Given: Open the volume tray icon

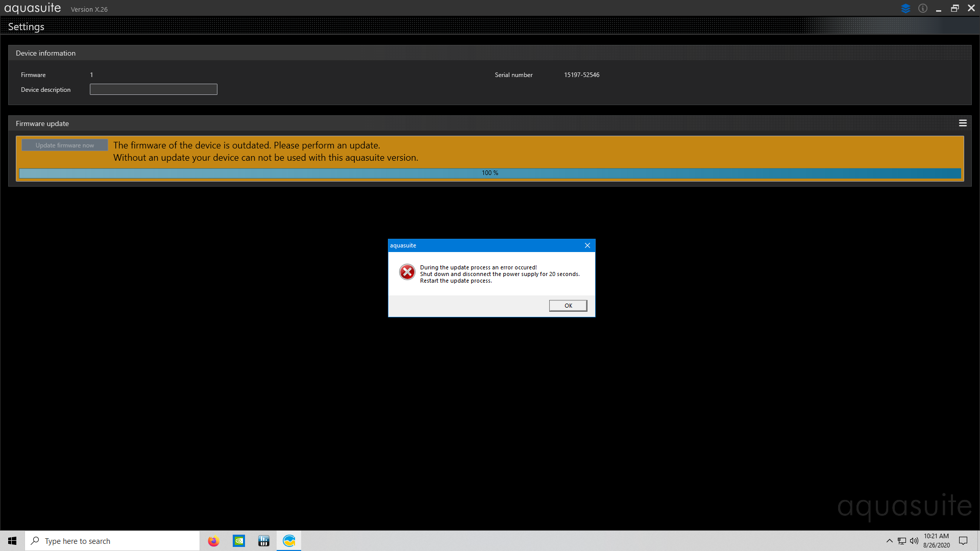Looking at the screenshot, I should tap(914, 541).
